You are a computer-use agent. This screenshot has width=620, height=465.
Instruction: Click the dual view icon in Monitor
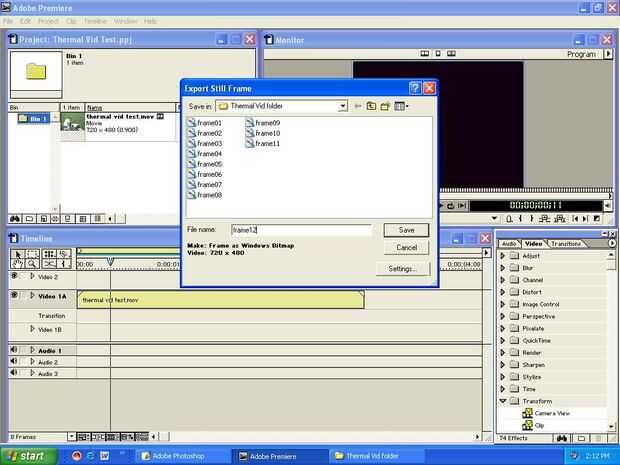coord(425,53)
